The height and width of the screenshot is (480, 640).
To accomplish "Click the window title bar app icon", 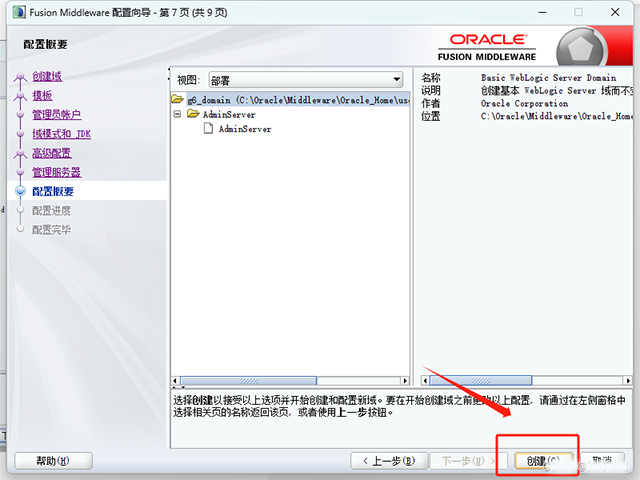I will pos(19,12).
